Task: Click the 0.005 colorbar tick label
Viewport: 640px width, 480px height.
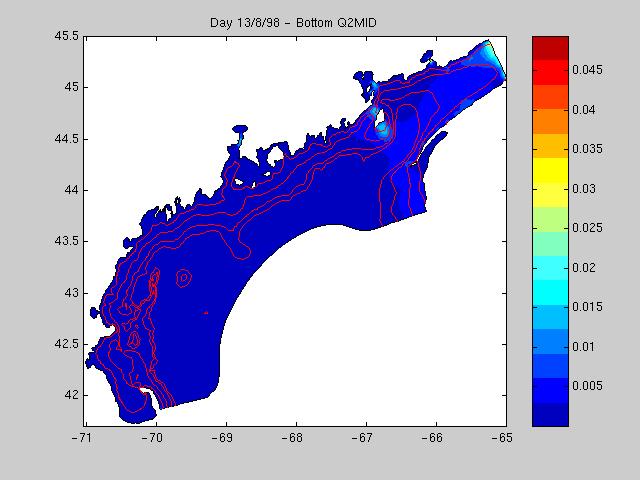Action: (590, 385)
